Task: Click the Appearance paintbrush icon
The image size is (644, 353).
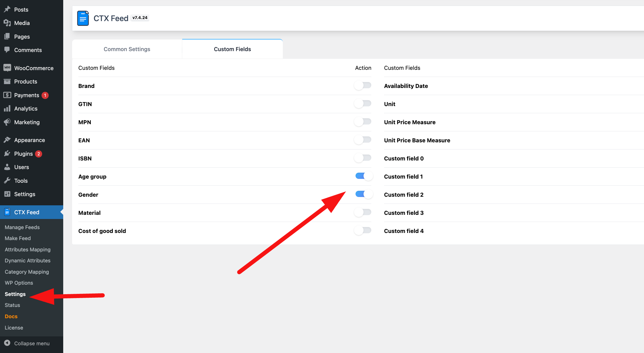Action: click(7, 140)
